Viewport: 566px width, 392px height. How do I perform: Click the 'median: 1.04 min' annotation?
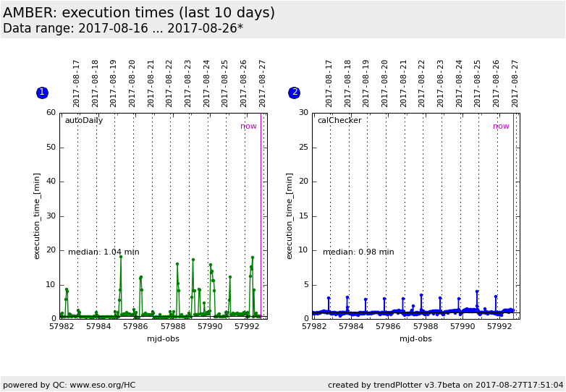104,252
